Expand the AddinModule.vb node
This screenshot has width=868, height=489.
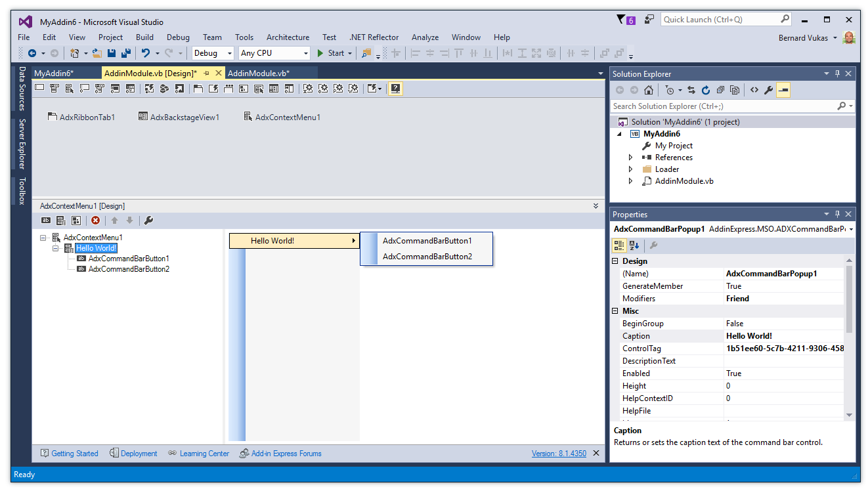[x=630, y=181]
